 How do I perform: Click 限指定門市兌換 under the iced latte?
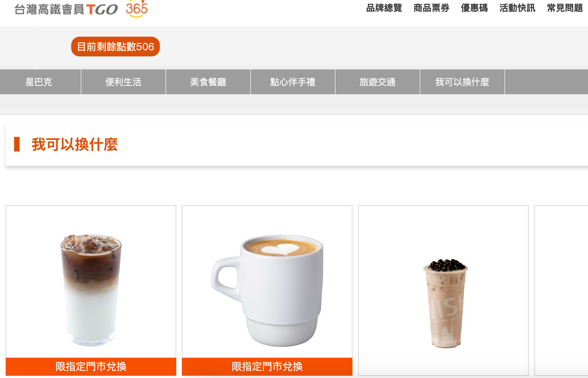(91, 366)
